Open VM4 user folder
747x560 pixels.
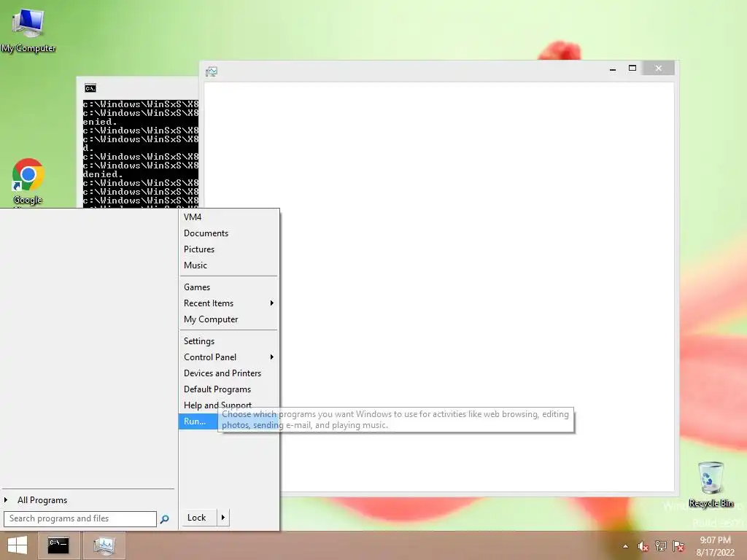pyautogui.click(x=228, y=217)
